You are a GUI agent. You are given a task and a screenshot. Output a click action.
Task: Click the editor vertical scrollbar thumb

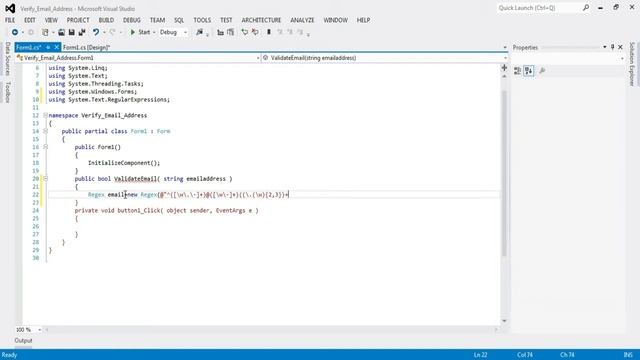(x=504, y=173)
